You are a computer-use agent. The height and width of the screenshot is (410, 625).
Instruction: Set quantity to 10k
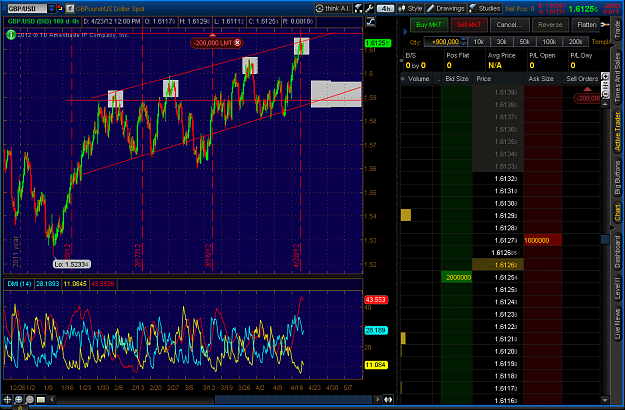pyautogui.click(x=478, y=42)
